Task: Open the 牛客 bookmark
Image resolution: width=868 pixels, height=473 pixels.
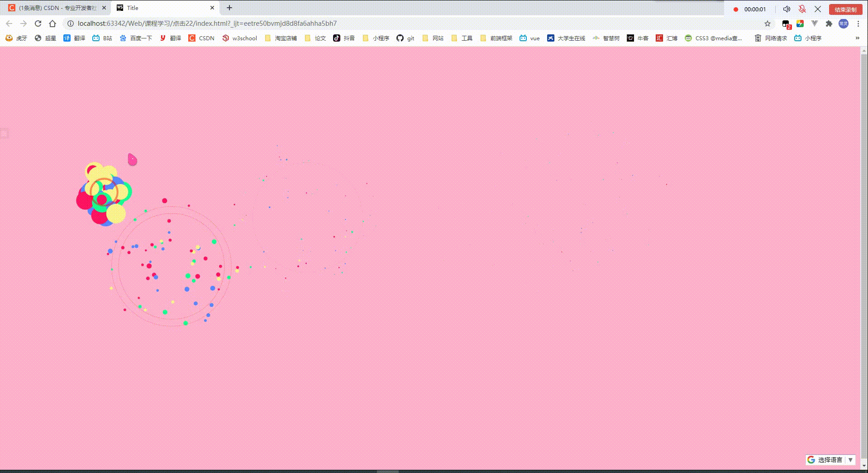Action: (638, 38)
